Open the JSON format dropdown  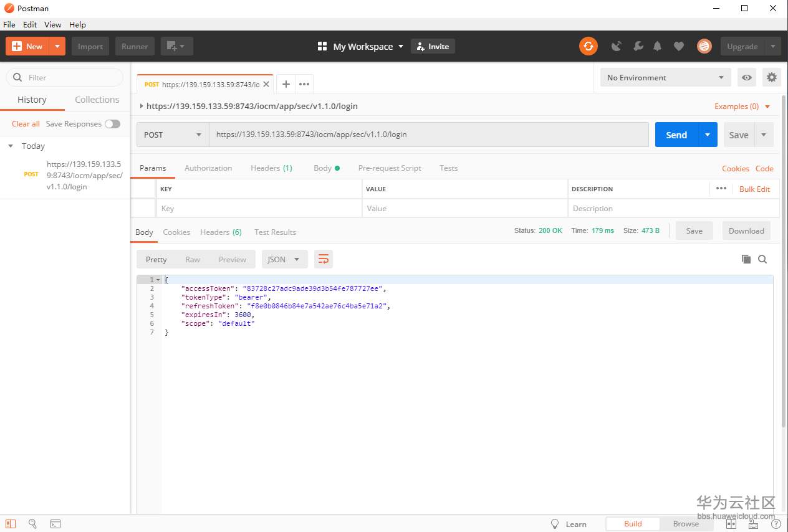coord(284,260)
